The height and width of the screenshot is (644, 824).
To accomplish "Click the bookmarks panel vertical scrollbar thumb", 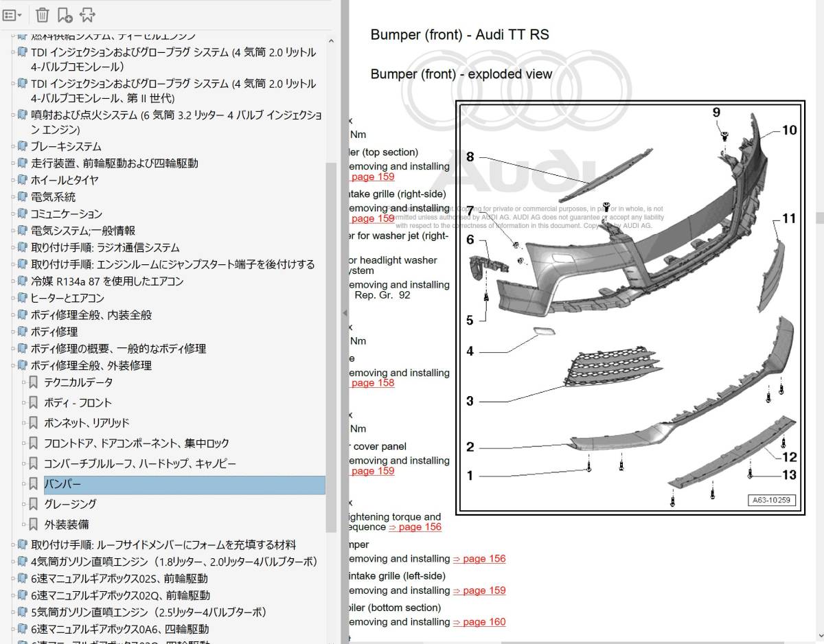I will click(x=332, y=347).
